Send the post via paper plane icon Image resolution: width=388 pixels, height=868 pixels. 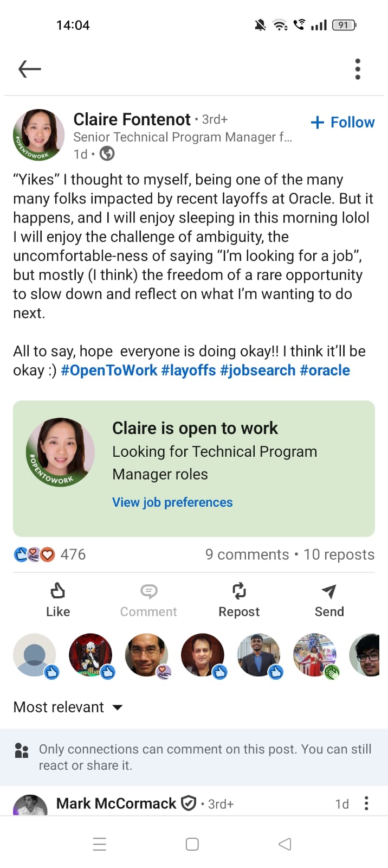point(329,590)
